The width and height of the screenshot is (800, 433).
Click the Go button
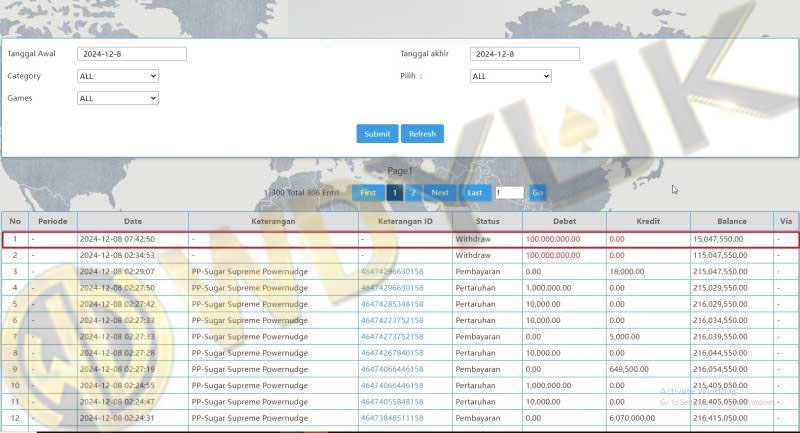[x=537, y=193]
